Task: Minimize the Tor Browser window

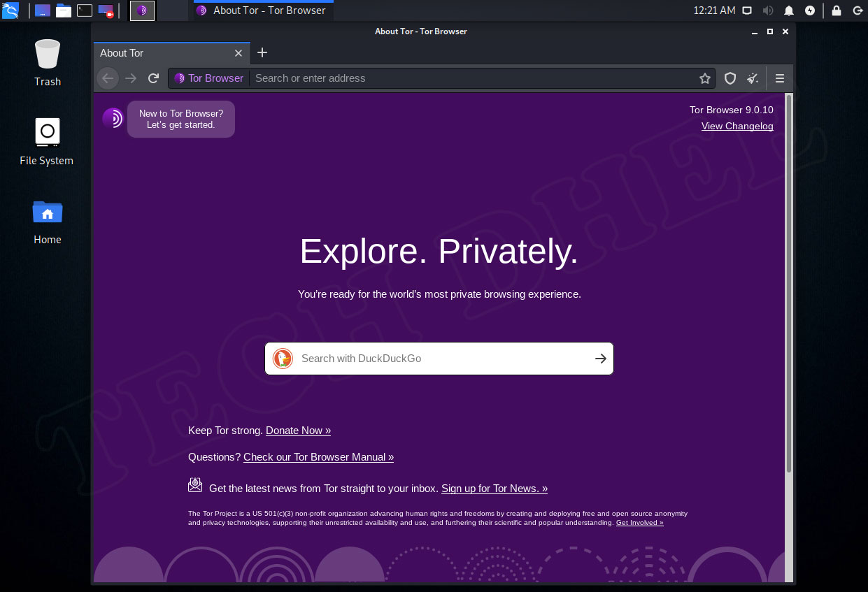Action: click(754, 31)
